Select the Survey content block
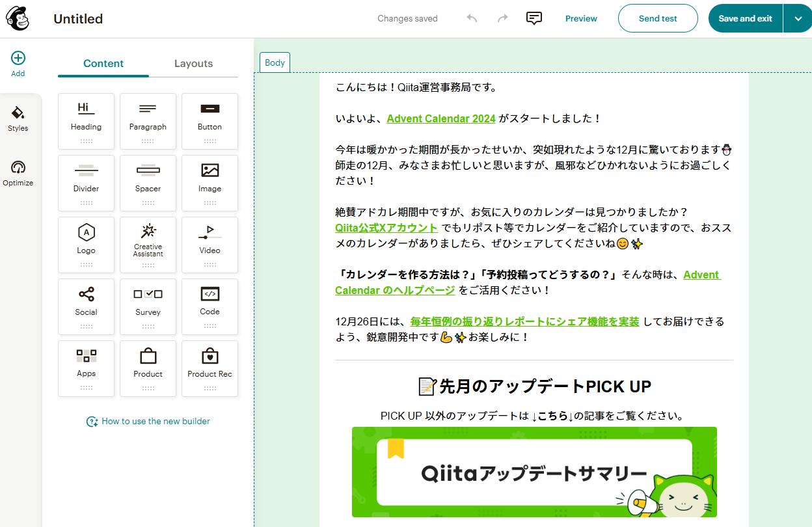Image resolution: width=812 pixels, height=527 pixels. [x=148, y=306]
